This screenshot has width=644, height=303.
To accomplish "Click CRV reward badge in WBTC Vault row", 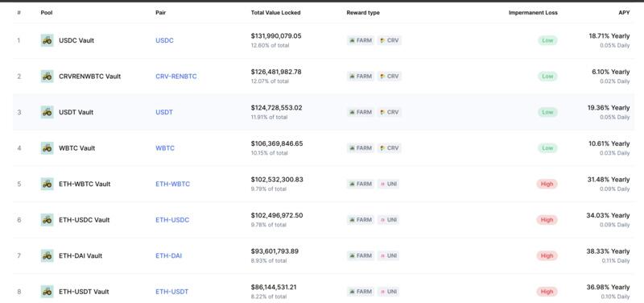I will pyautogui.click(x=390, y=148).
